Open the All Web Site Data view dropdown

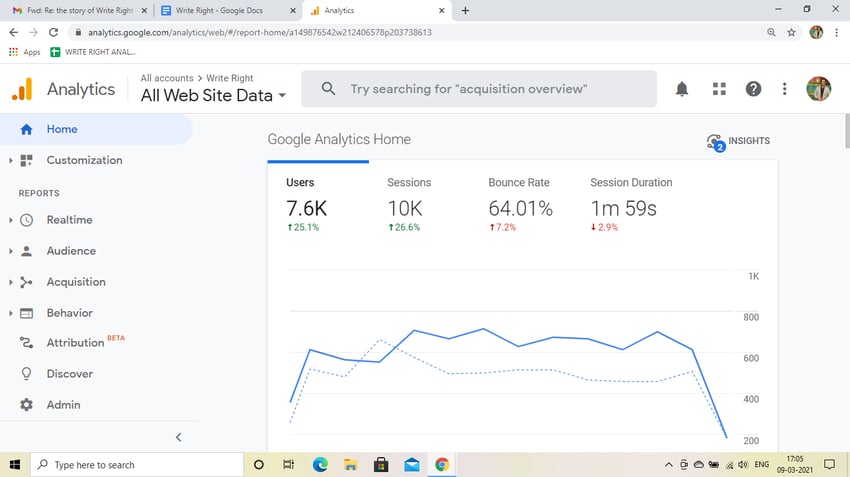213,95
